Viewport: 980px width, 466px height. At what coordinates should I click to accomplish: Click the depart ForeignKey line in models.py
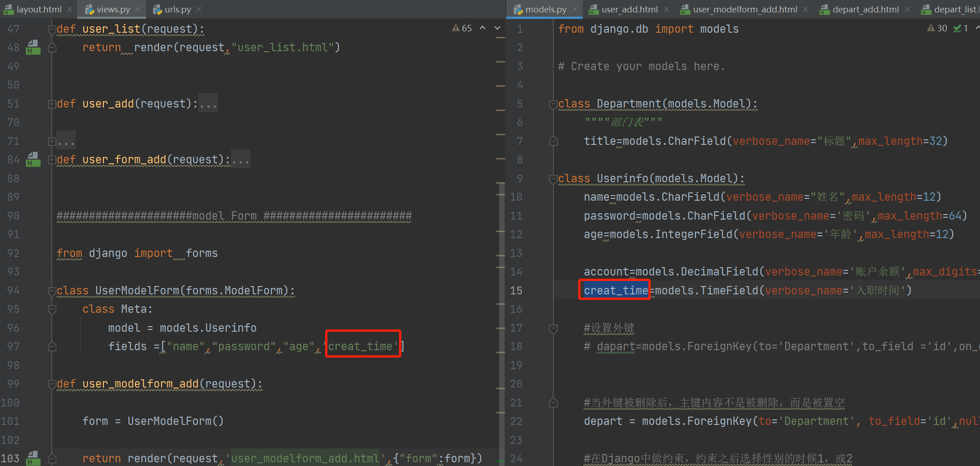[x=781, y=421]
